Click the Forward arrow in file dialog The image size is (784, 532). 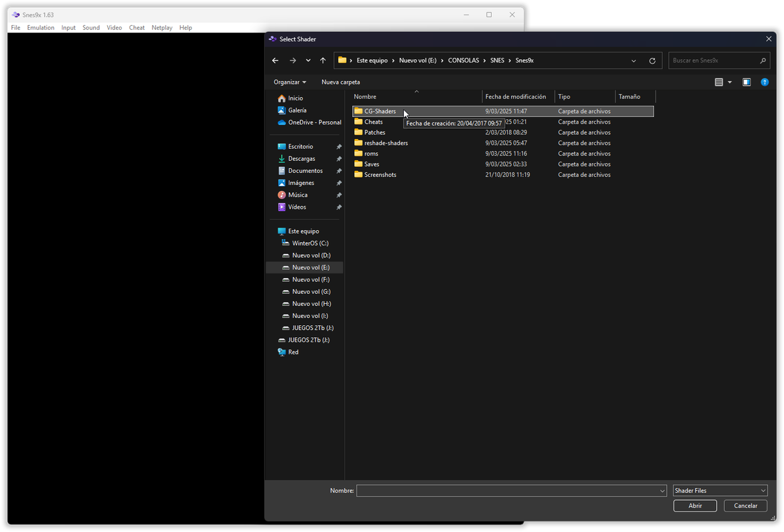click(292, 61)
